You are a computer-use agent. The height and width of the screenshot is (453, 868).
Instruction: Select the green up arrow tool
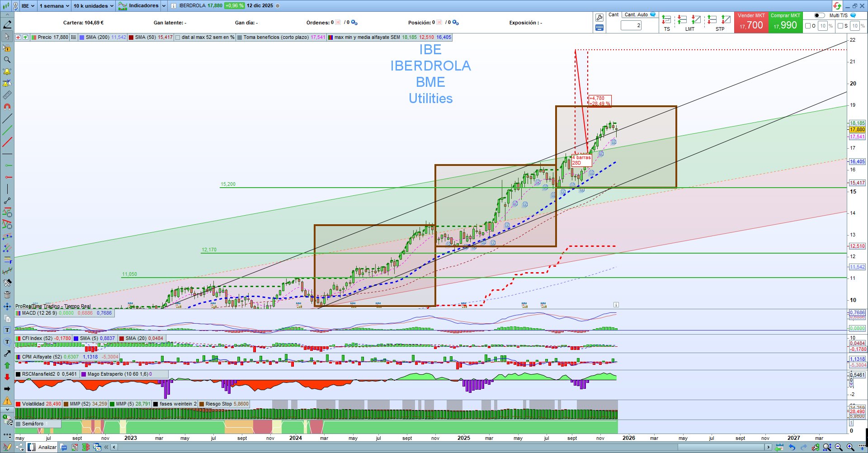[7, 365]
